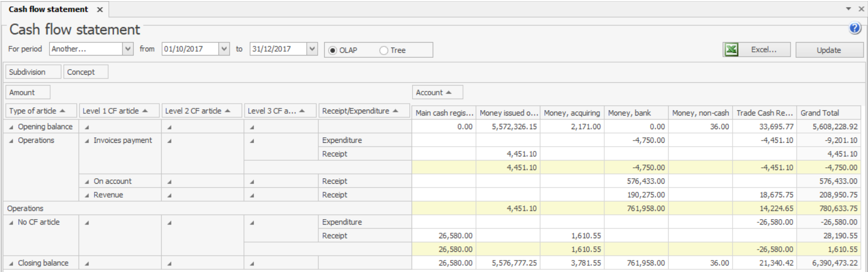Select the OLAP radio button
Image resolution: width=868 pixels, height=272 pixels.
point(333,50)
